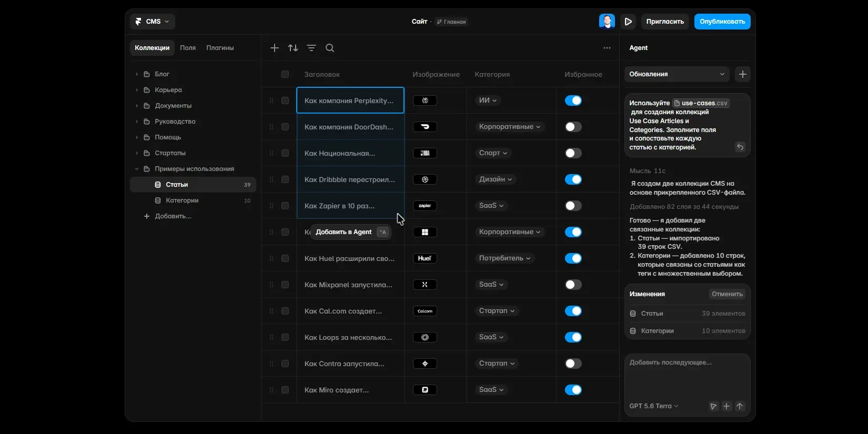Send the follow-up with the up arrow icon
Image resolution: width=868 pixels, height=434 pixels.
tap(740, 406)
